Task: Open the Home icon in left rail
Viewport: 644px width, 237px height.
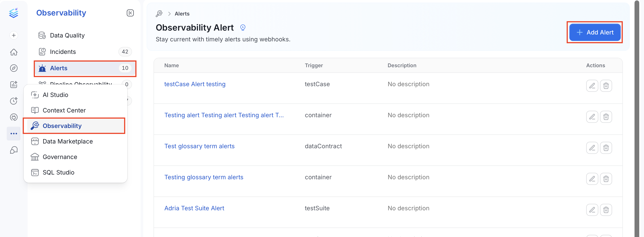Action: click(x=14, y=52)
